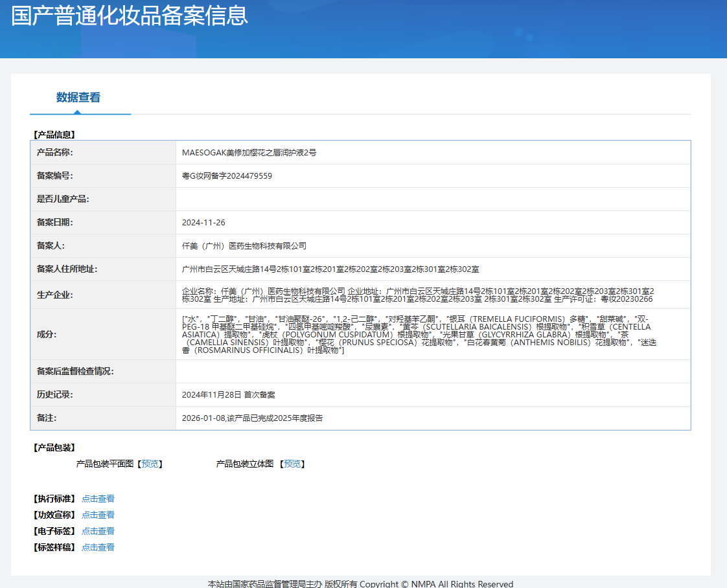Click the 生产企业 row label
Screen dimensions: 727x588
point(54,295)
